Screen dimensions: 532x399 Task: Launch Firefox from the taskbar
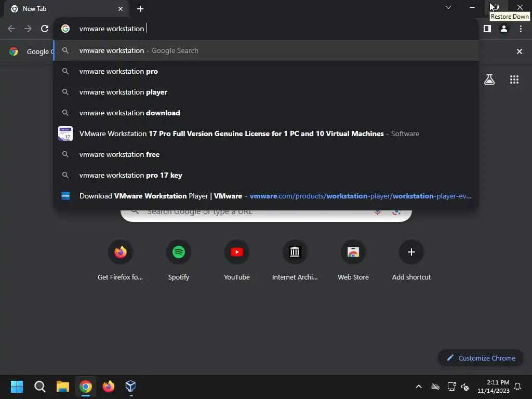pyautogui.click(x=109, y=387)
